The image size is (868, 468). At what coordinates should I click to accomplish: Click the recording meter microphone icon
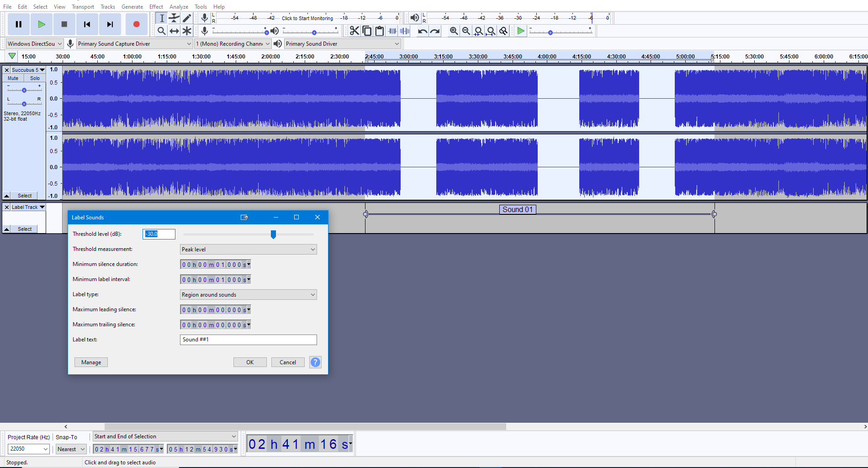point(205,18)
